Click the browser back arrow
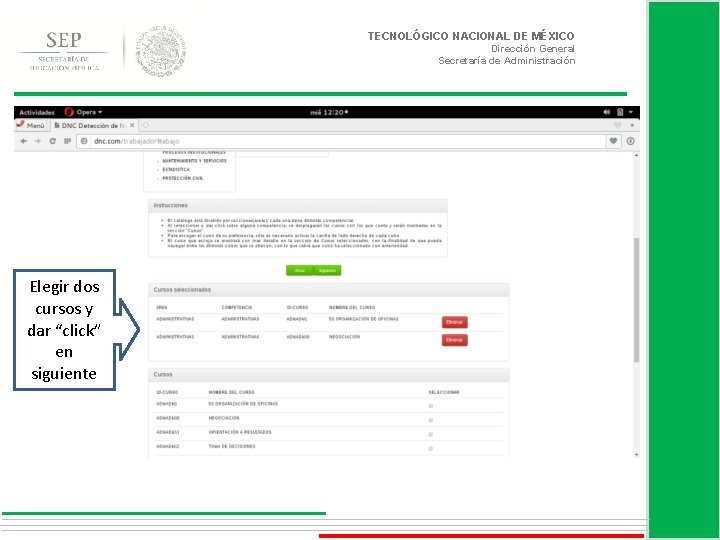The width and height of the screenshot is (720, 540). pos(23,141)
